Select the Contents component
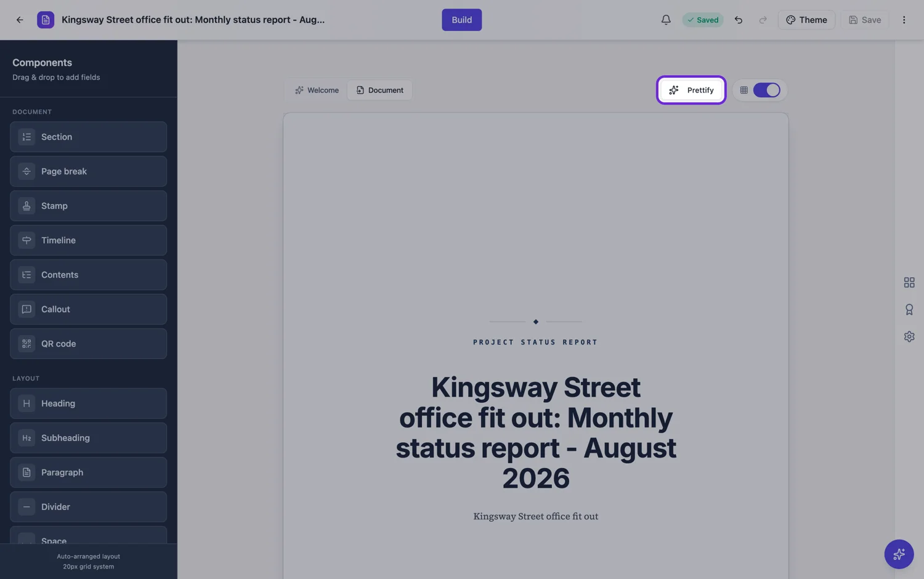 (88, 275)
